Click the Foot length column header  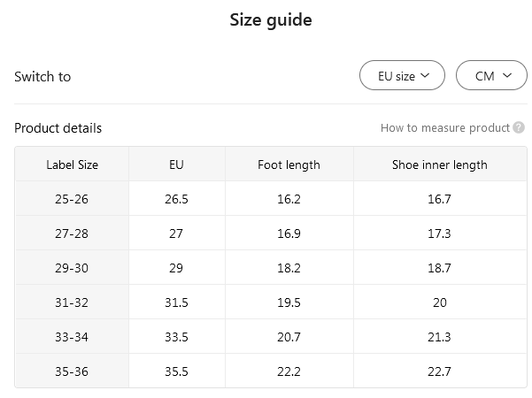(289, 165)
